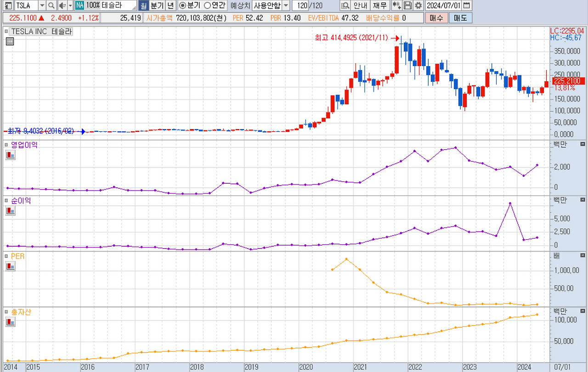Click the small square marker beside TESLA INC
The image size is (588, 372).
pos(6,32)
